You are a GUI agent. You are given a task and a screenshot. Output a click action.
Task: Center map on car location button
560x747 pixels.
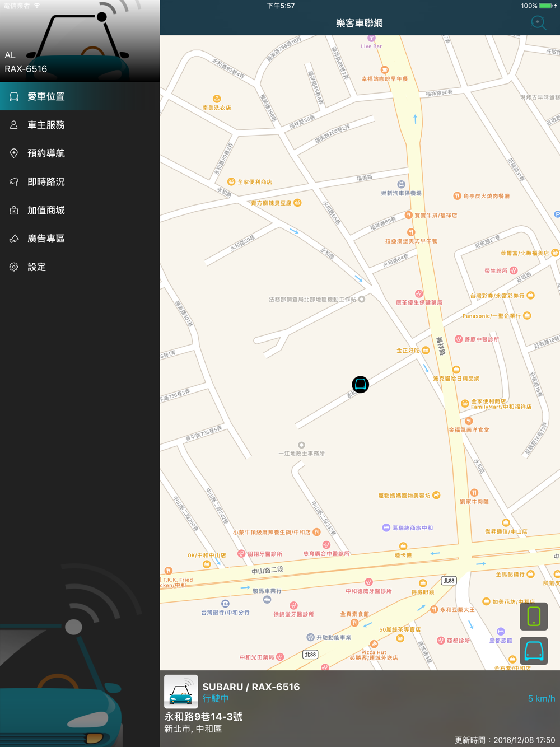(x=534, y=651)
